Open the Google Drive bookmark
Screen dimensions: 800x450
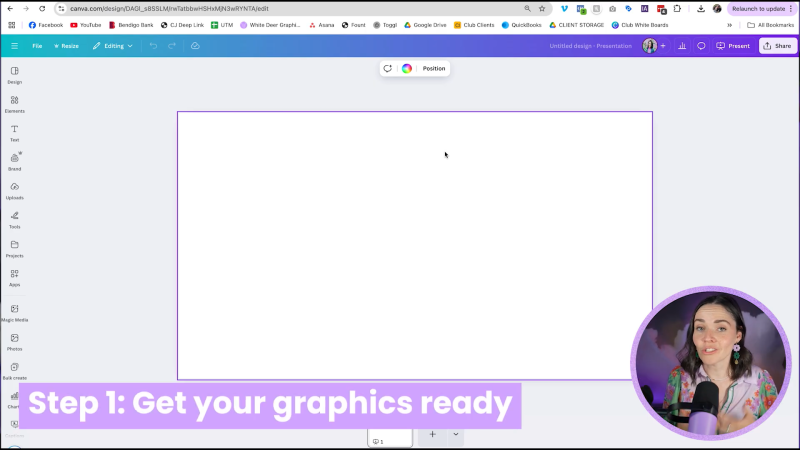tap(425, 25)
